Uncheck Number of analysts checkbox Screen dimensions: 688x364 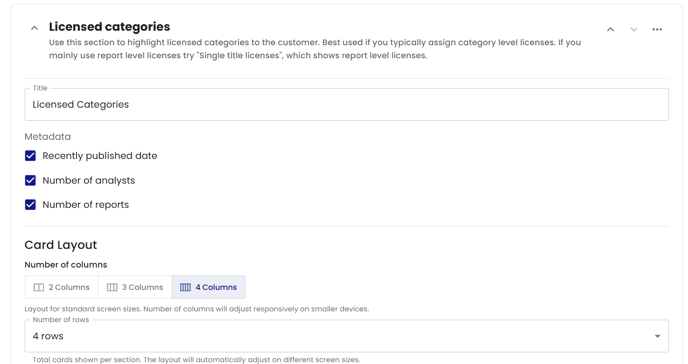point(30,180)
